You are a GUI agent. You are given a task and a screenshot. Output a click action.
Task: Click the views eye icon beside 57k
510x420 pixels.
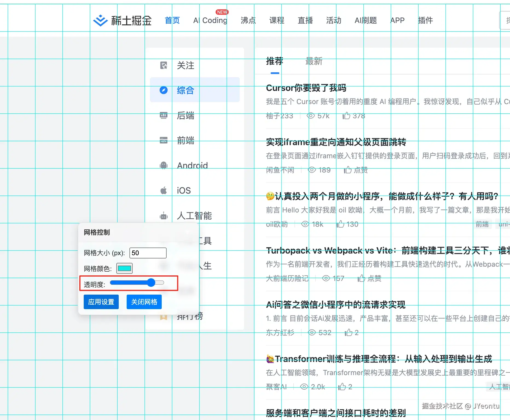311,116
